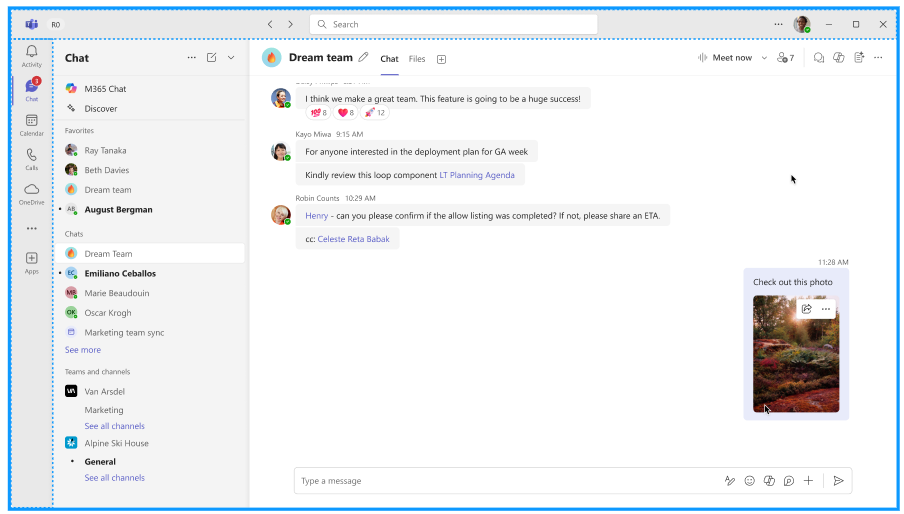Open the notes icon in chat header
Viewport: 904px width, 514px height.
(x=859, y=58)
